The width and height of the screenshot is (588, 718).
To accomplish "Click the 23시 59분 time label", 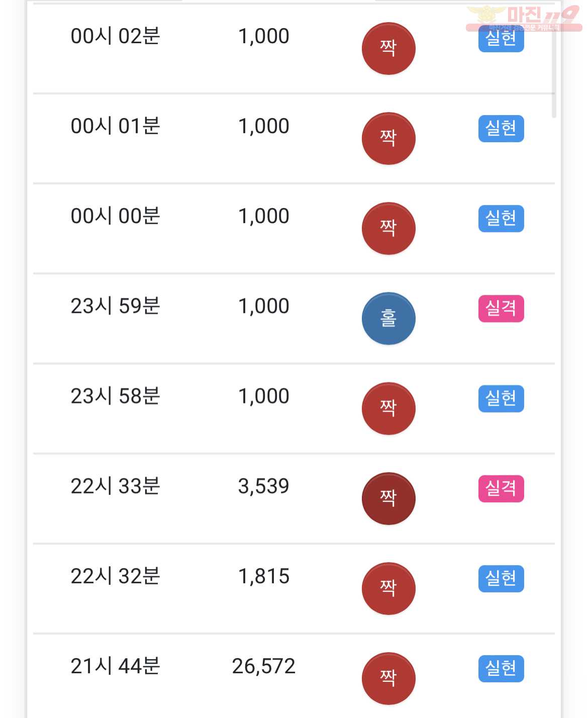I will click(115, 306).
